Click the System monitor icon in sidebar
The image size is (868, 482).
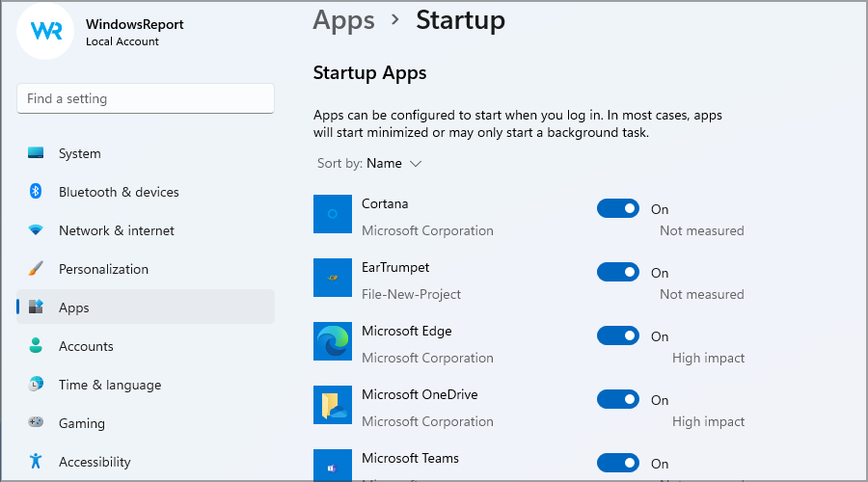[36, 152]
